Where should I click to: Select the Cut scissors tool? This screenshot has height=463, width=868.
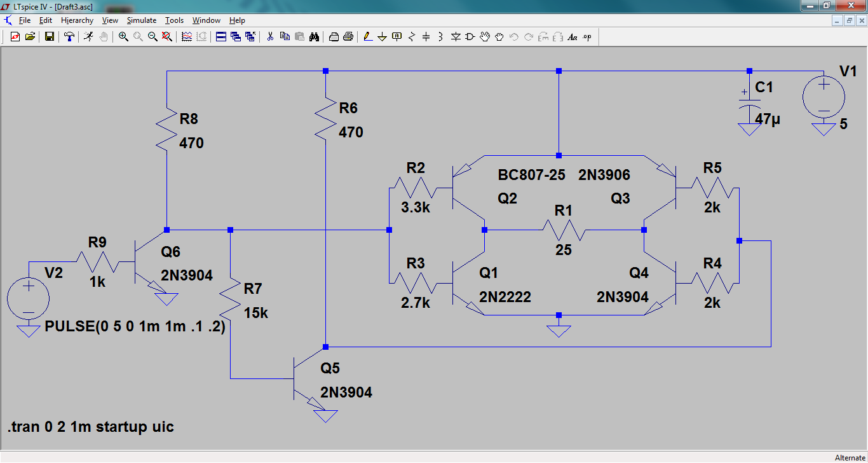click(270, 37)
